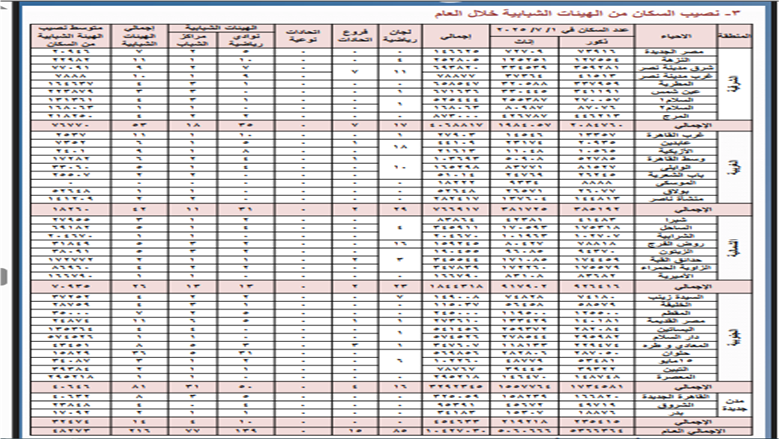Select the district cell 'الأزبكية'
Viewport: 779px width, 439px height.
[675, 151]
